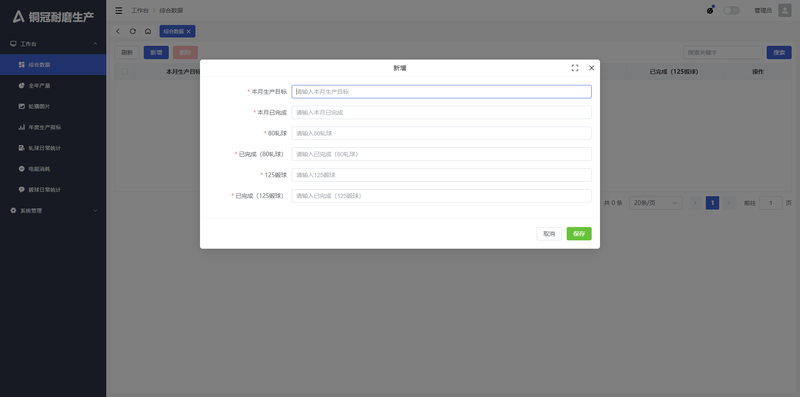Click the 本月已完成 input field

coord(441,112)
